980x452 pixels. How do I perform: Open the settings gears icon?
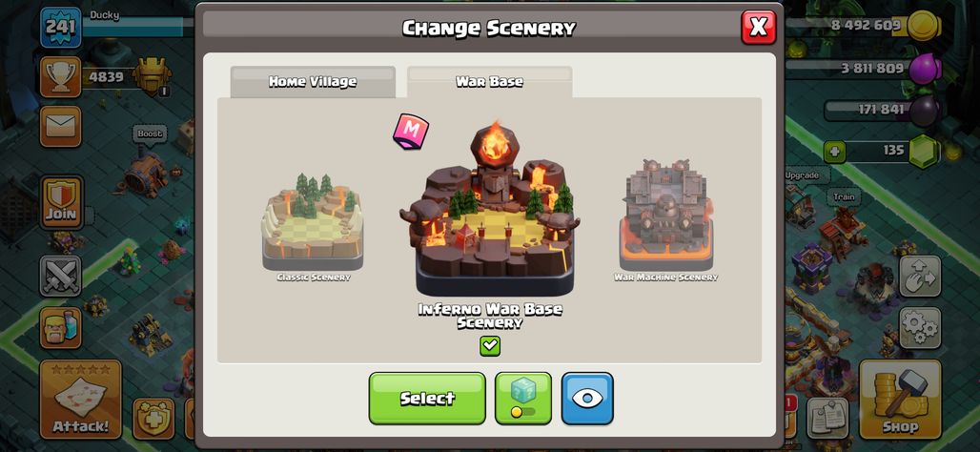920,328
